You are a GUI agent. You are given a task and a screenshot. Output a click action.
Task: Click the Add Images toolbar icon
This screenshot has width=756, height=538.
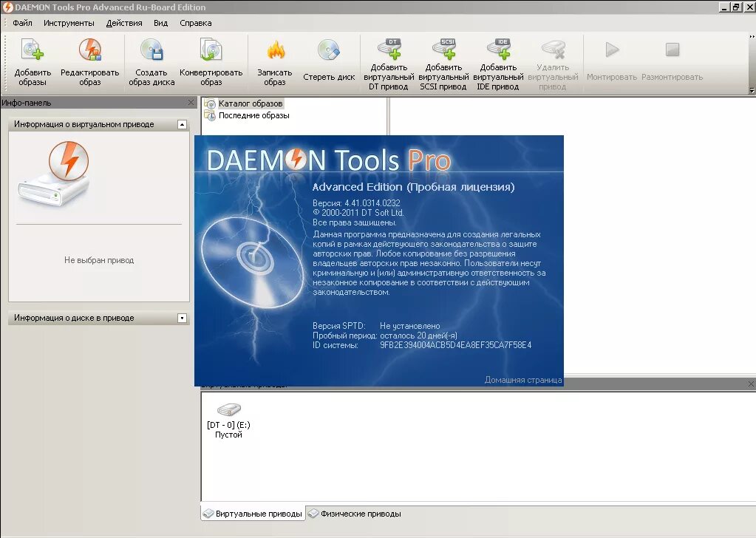33,50
